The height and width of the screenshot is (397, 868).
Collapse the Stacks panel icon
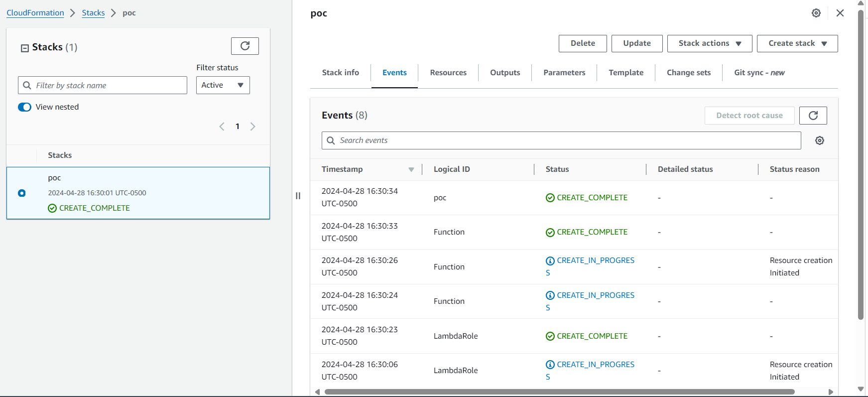point(25,48)
